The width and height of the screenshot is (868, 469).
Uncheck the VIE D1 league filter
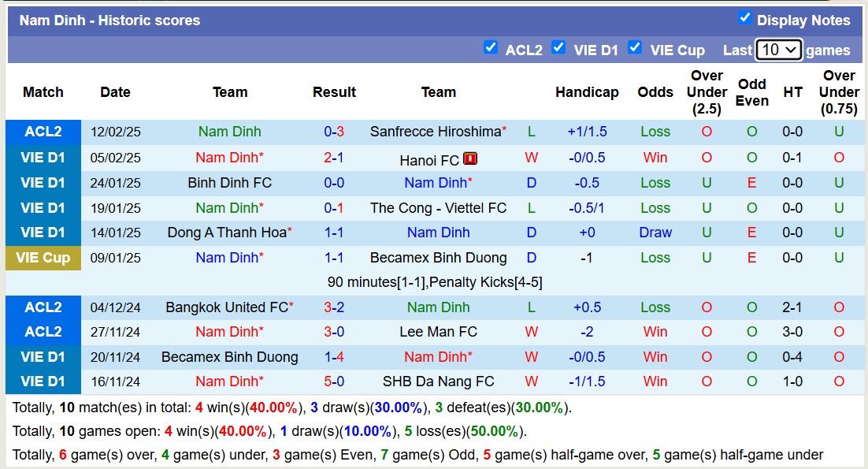coord(558,47)
